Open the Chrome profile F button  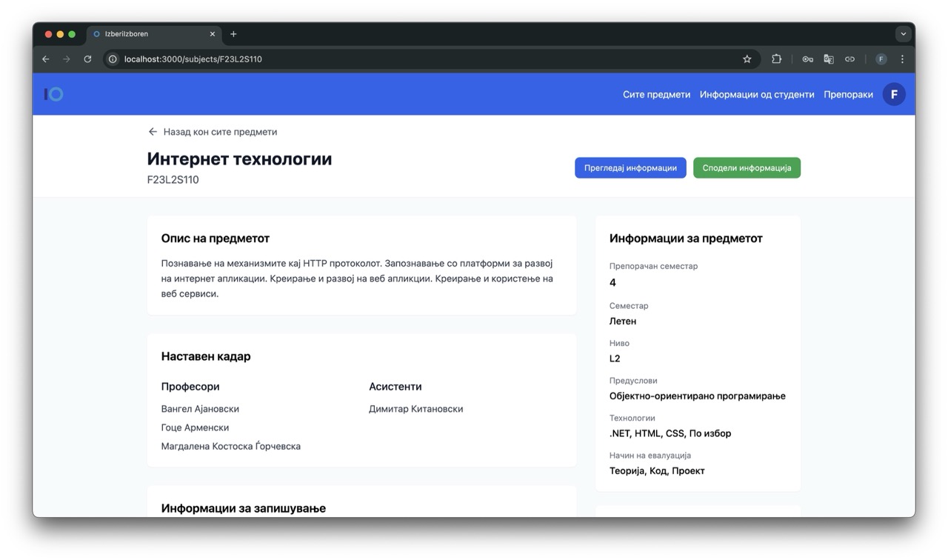pos(881,59)
